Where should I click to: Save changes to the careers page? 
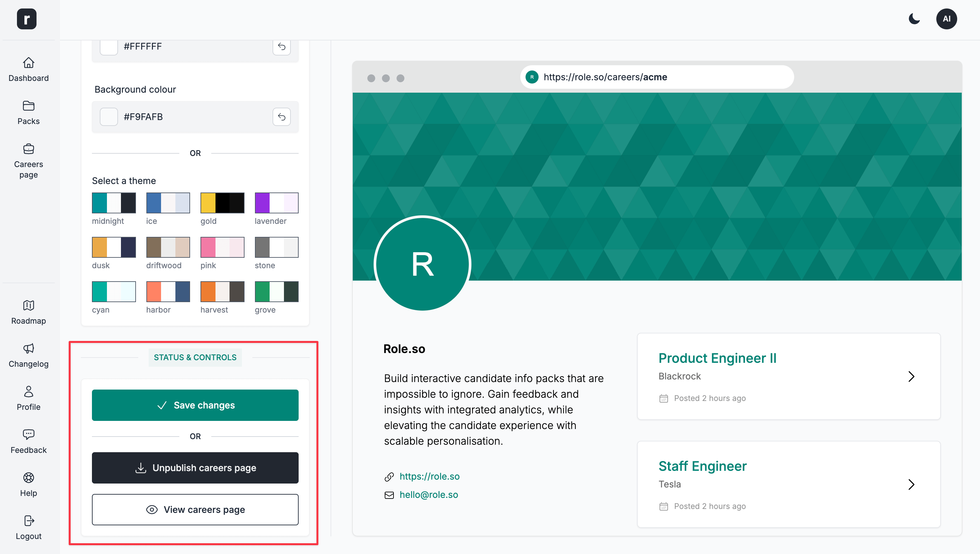(195, 405)
